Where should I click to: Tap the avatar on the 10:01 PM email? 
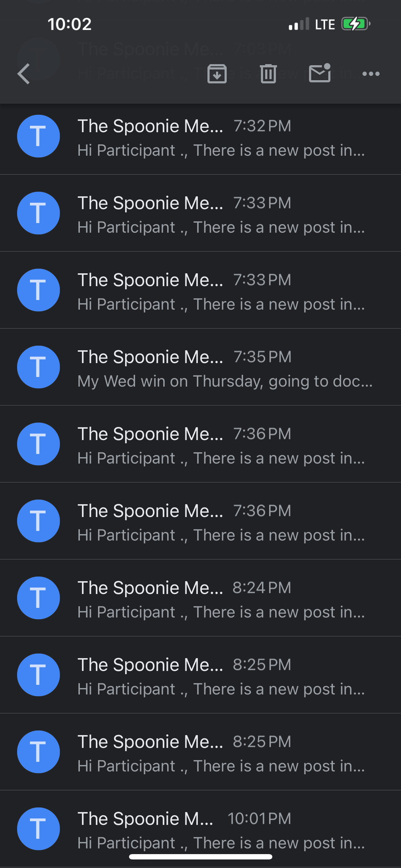38,829
